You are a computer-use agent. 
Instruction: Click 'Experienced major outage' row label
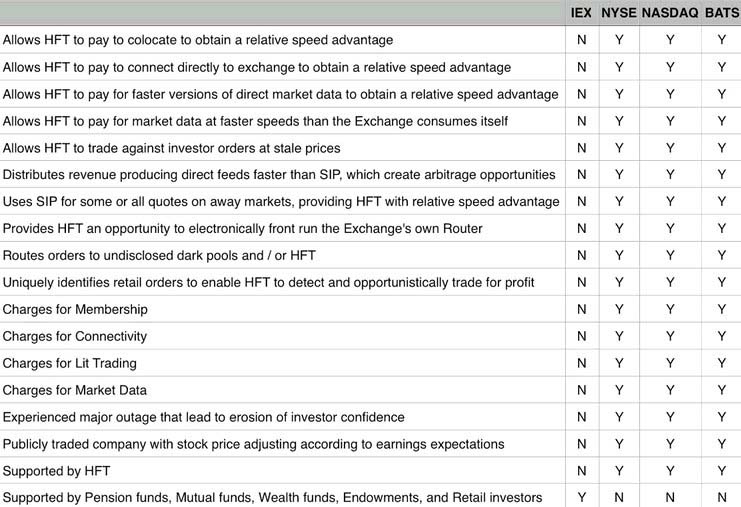204,417
